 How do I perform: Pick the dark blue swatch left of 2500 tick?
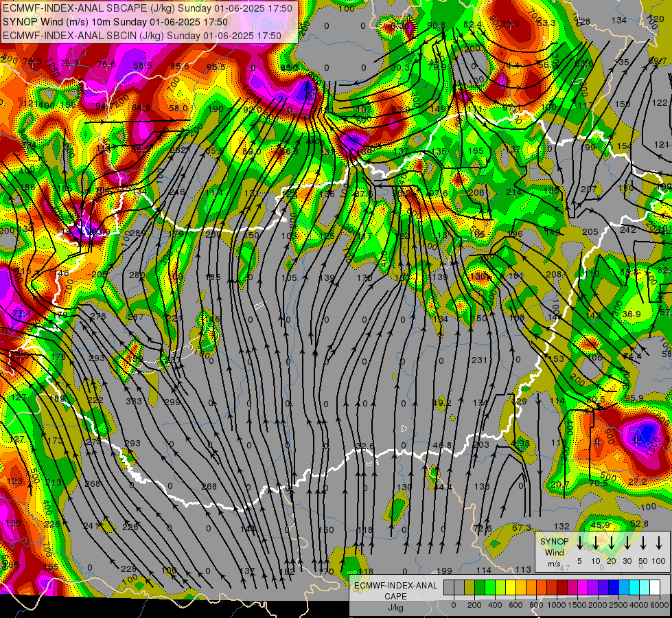click(x=613, y=588)
